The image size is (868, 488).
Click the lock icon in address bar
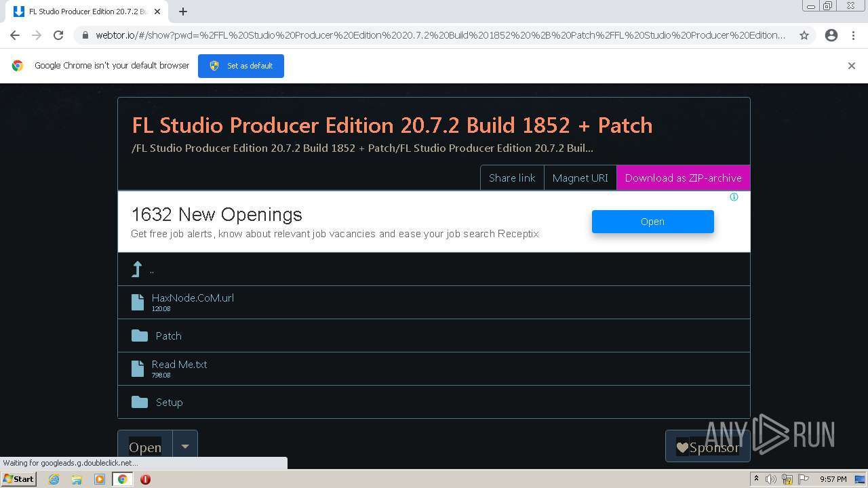[85, 35]
